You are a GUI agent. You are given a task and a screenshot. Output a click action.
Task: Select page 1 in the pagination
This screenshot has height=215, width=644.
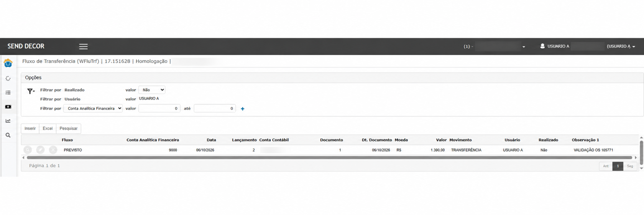point(618,166)
